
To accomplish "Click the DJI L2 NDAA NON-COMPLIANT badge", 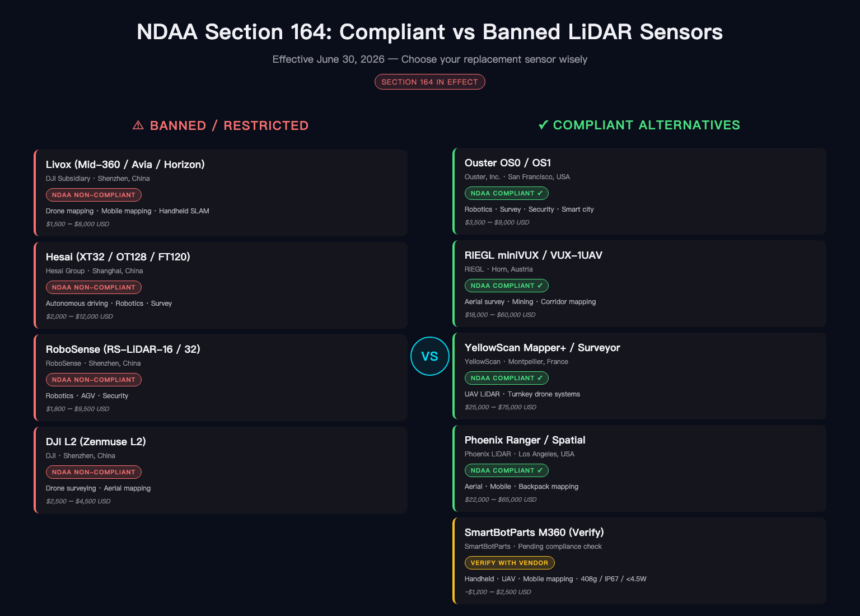I will click(94, 472).
